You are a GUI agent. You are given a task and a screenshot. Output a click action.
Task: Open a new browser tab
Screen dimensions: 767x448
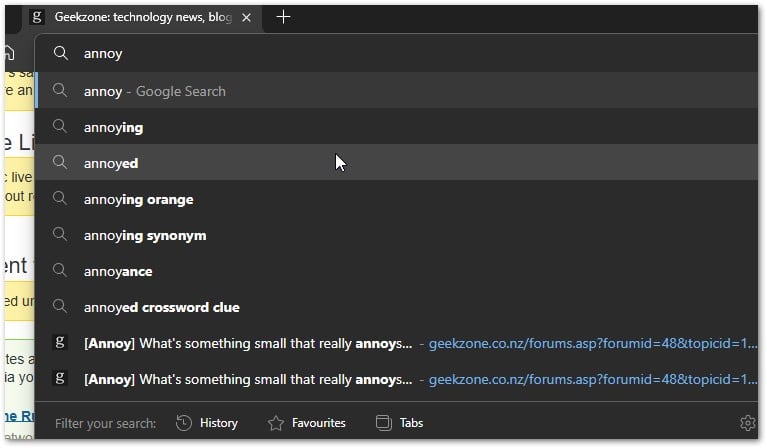pos(283,17)
